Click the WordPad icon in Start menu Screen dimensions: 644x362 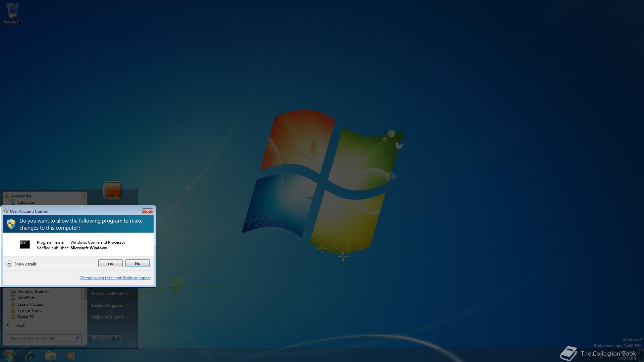click(x=13, y=298)
